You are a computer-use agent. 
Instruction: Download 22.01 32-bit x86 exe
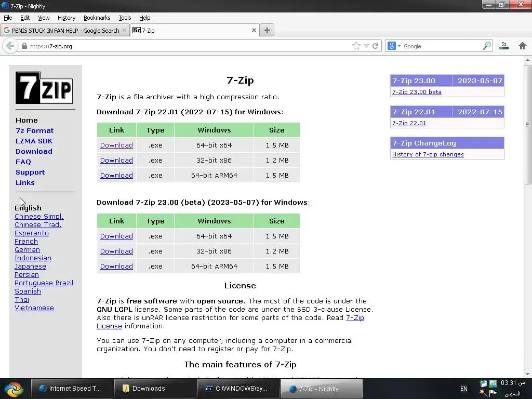click(116, 160)
